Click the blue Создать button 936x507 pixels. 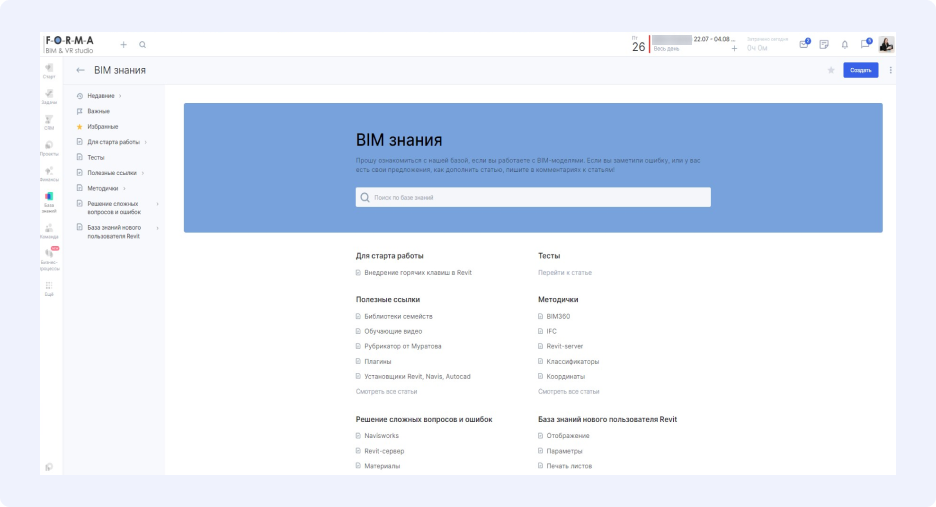click(x=860, y=70)
